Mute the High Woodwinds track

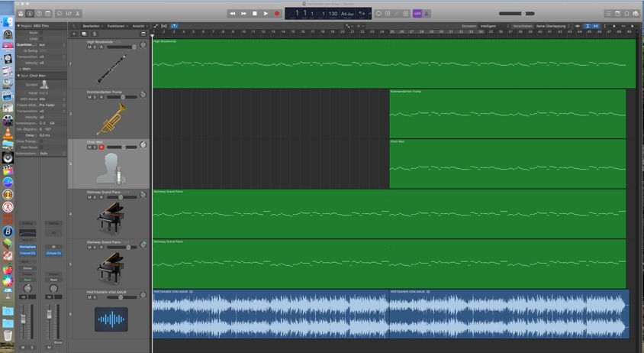point(89,47)
